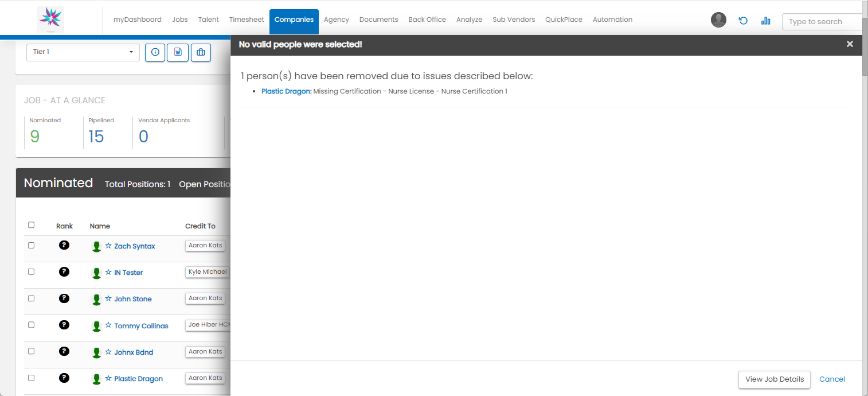Close the No valid people dialog
The height and width of the screenshot is (396, 868).
[850, 44]
